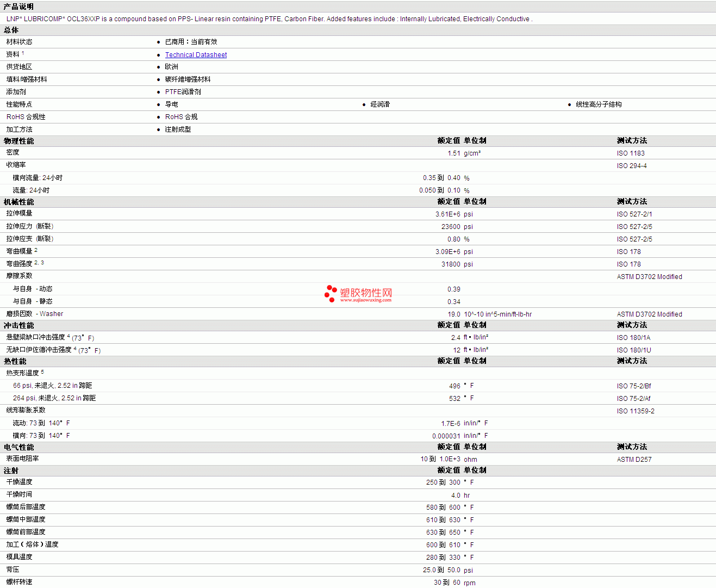The height and width of the screenshot is (588, 716).
Task: Select the 冲击性能 section header
Action: [x=18, y=325]
